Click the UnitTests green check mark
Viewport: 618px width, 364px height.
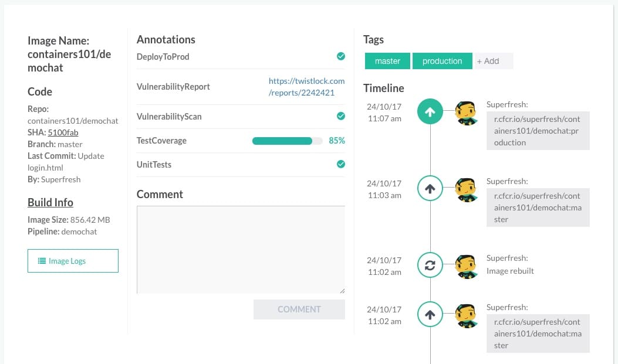340,164
